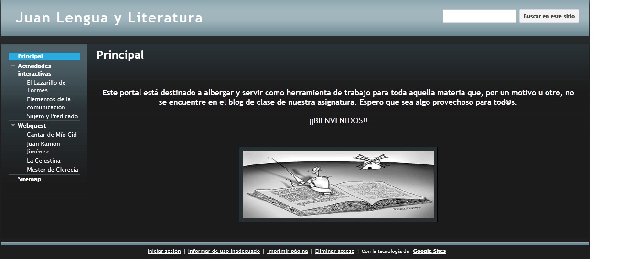Click the Buscar en este sitio button
Screen dimensions: 644x262
point(549,16)
